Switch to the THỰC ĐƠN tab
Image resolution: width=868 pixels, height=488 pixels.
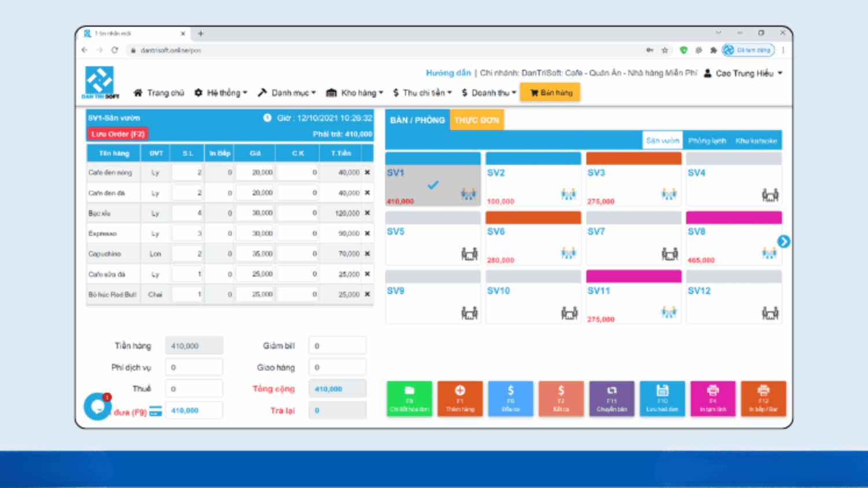[x=476, y=120]
